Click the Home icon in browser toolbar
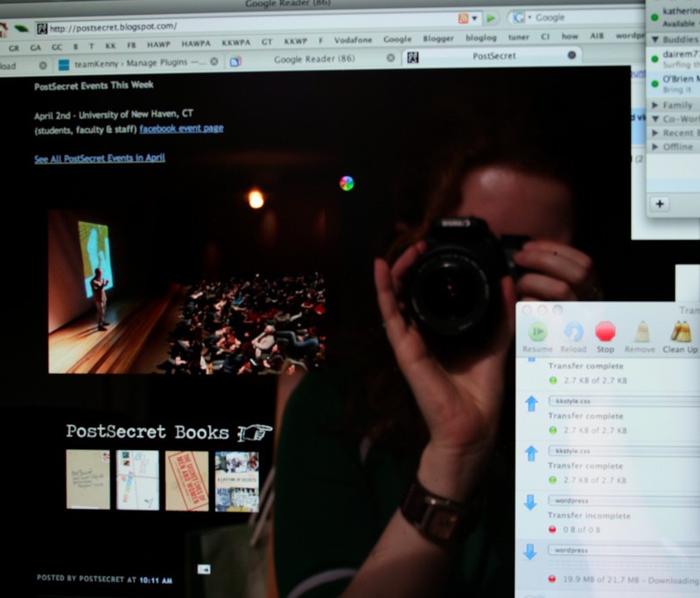The image size is (700, 598). click(3, 30)
